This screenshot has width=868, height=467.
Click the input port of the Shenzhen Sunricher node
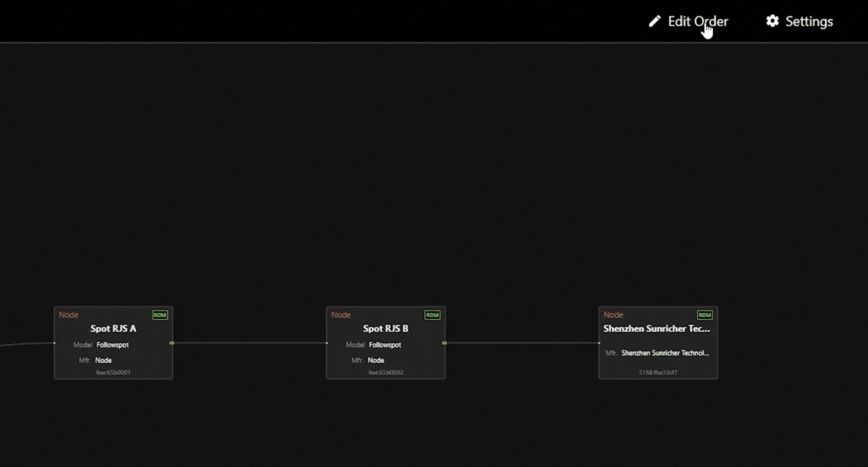tap(599, 343)
